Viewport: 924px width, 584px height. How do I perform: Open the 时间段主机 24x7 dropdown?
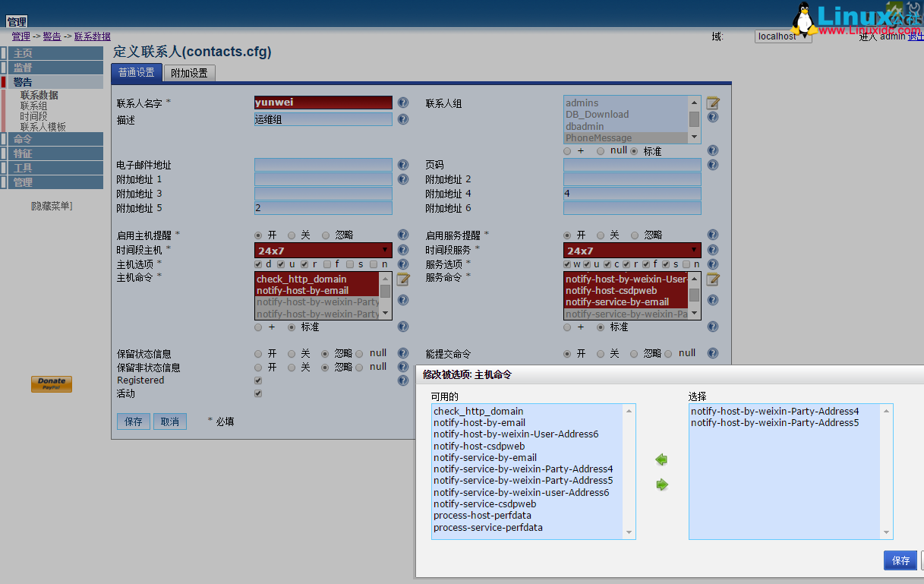[x=386, y=250]
